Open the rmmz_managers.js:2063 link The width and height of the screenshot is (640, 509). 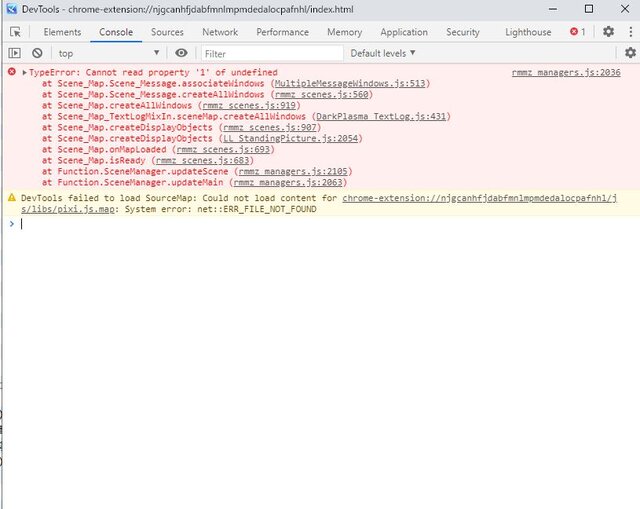pyautogui.click(x=287, y=182)
